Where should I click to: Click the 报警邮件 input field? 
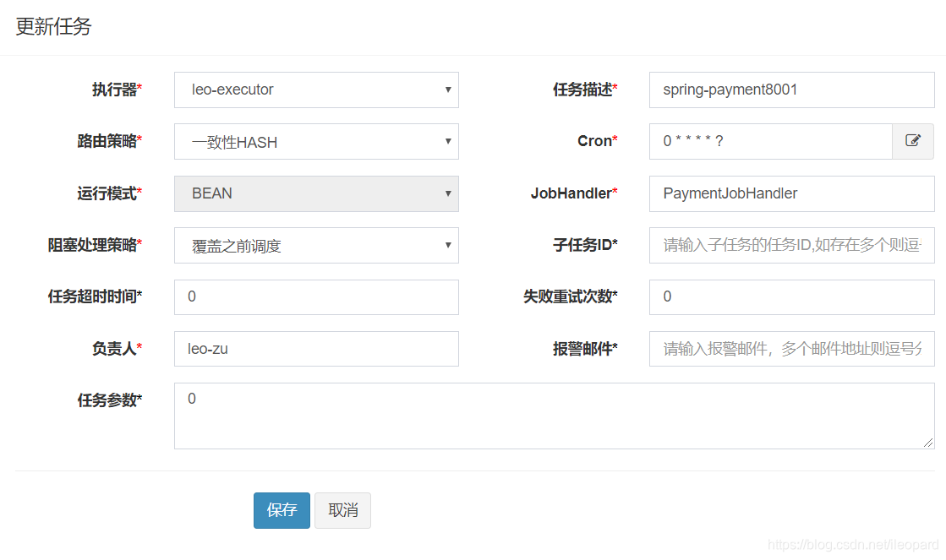[791, 349]
